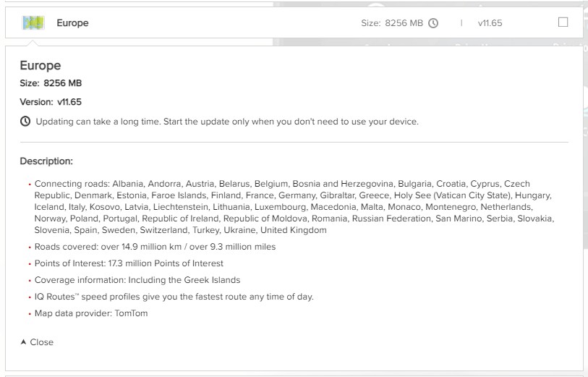Click the bold 'Size: 8256 MB' detail line
This screenshot has width=588, height=377.
pyautogui.click(x=51, y=83)
